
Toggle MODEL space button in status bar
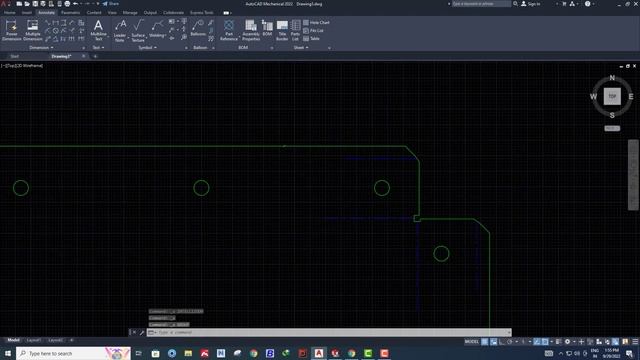tap(471, 342)
